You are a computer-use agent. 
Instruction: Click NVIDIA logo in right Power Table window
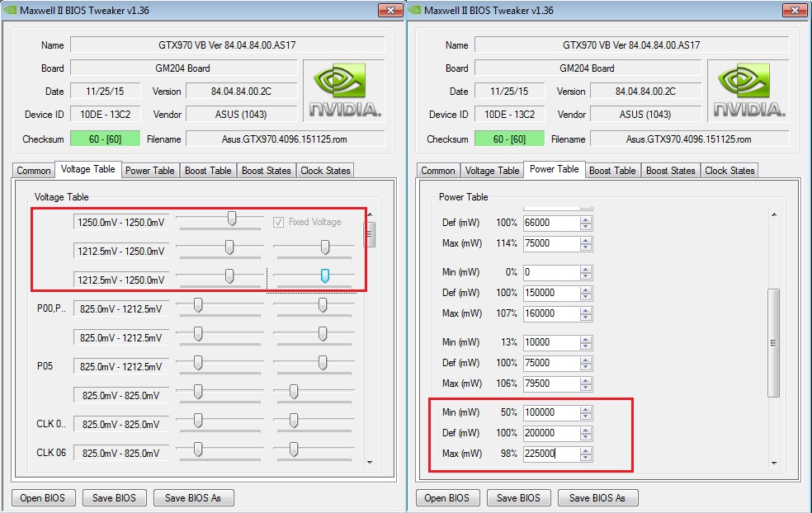point(748,91)
